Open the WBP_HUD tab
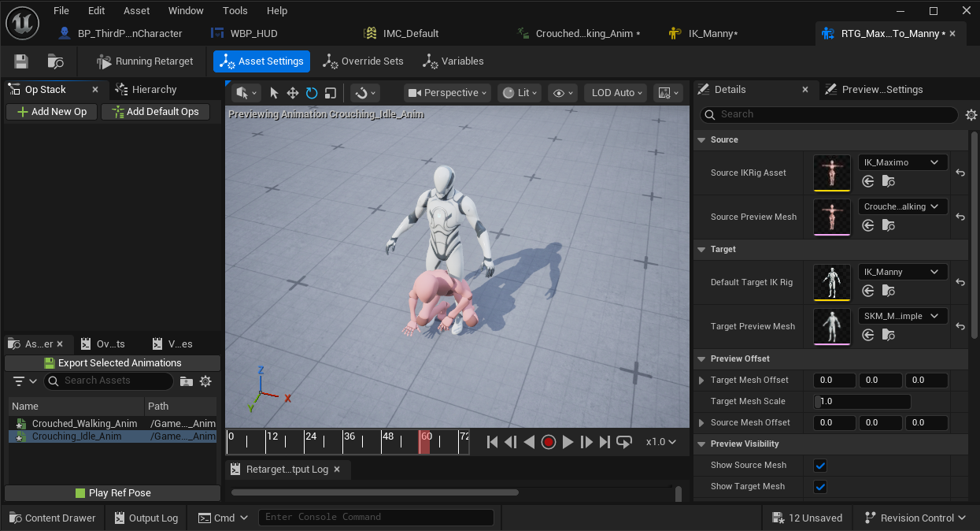 click(246, 34)
